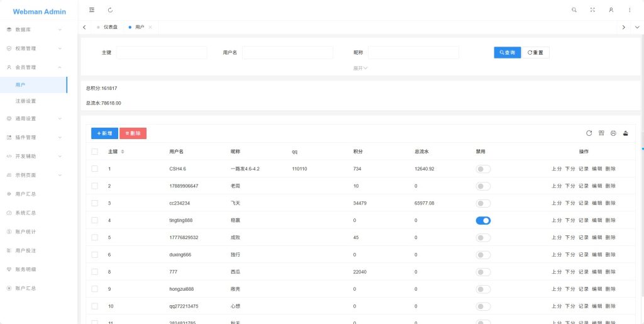Viewport: 644px width, 324px height.
Task: Turn off the 禁用 switch for tingting888
Action: (x=483, y=221)
